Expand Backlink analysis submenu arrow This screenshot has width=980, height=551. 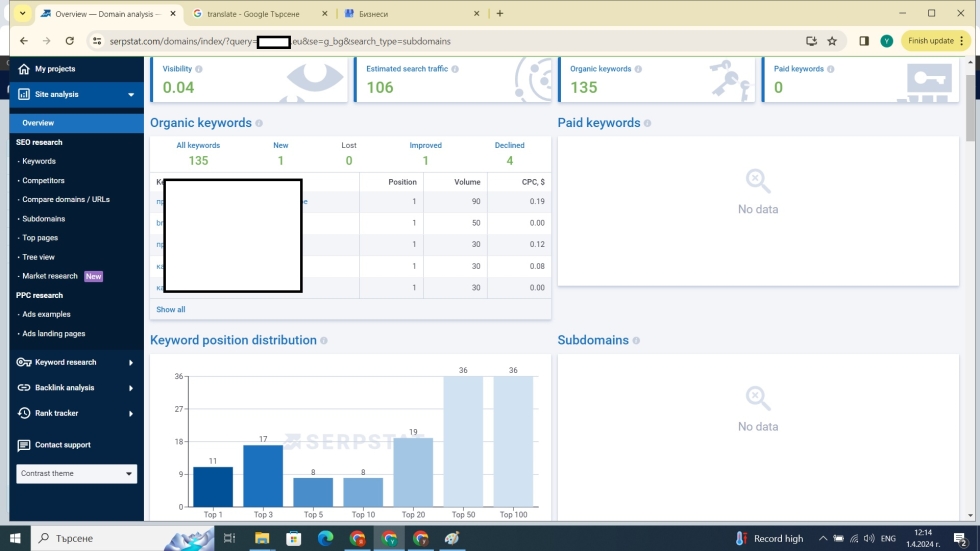(131, 388)
